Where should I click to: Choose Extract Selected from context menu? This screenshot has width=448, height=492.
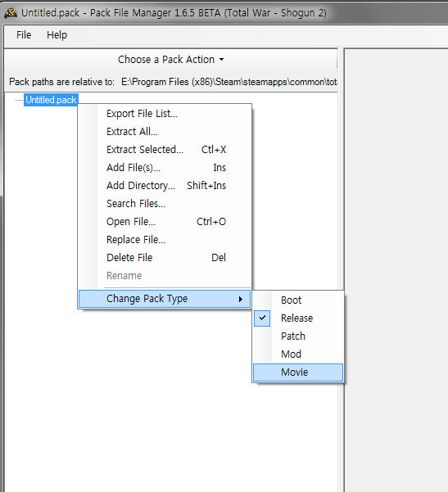[x=165, y=149]
